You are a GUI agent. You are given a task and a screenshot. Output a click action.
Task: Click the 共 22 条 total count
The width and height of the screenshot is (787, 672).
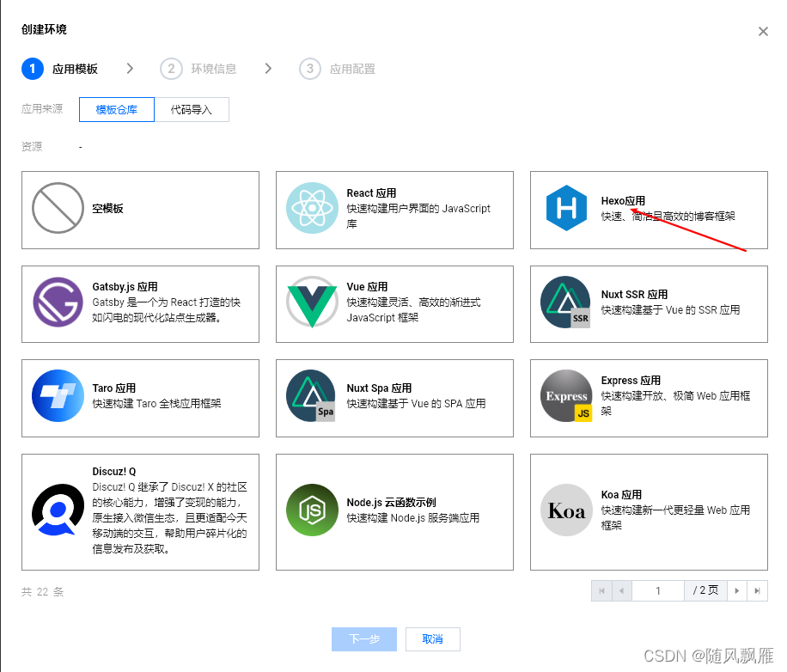(x=43, y=592)
